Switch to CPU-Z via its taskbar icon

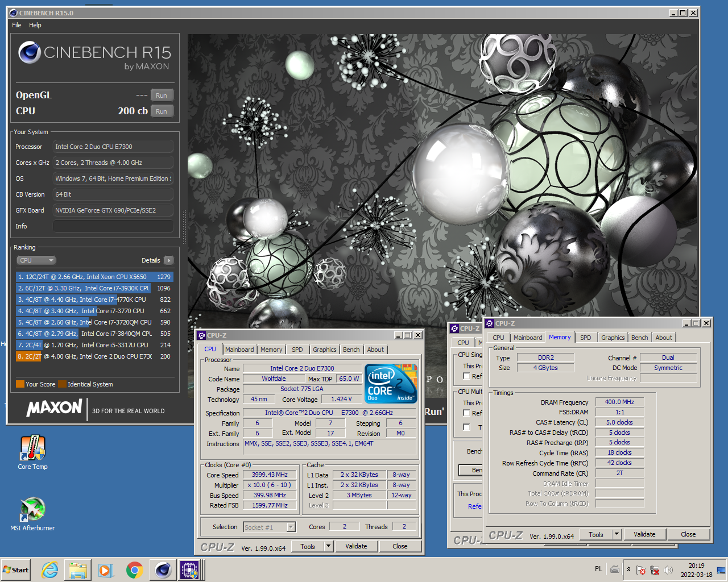click(x=189, y=570)
